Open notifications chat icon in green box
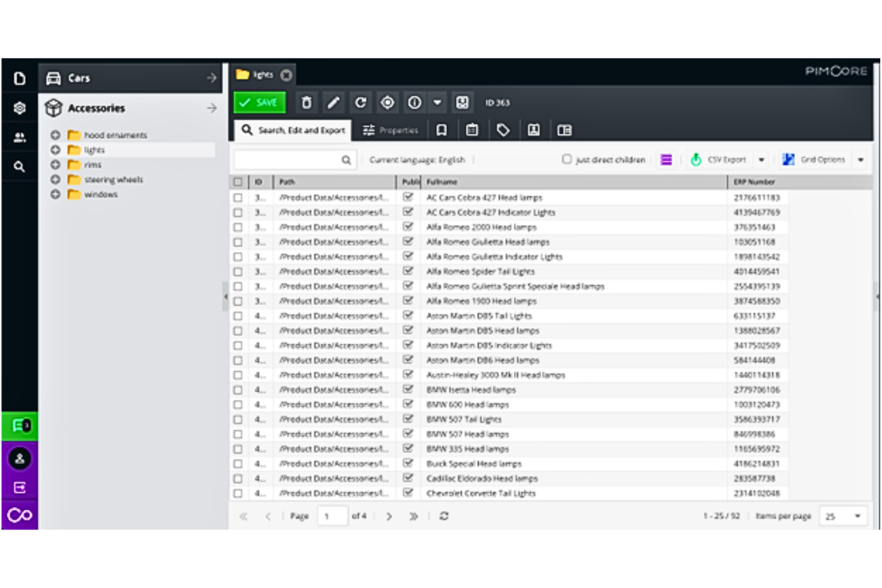The height and width of the screenshot is (588, 882). [20, 426]
